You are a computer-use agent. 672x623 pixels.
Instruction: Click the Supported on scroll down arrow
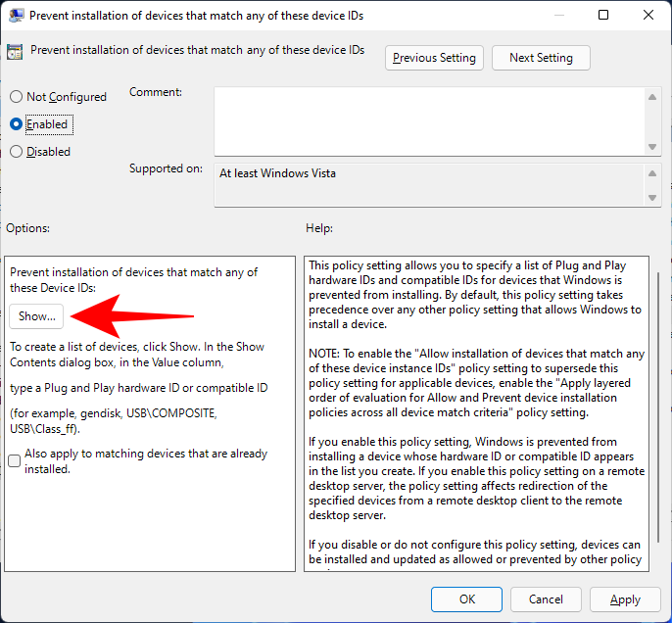653,198
